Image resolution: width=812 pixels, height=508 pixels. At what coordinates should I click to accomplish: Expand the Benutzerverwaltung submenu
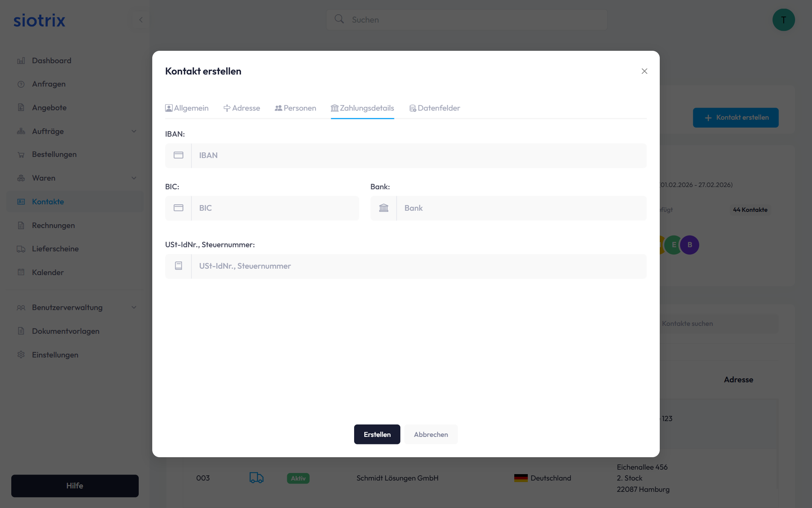(x=134, y=307)
